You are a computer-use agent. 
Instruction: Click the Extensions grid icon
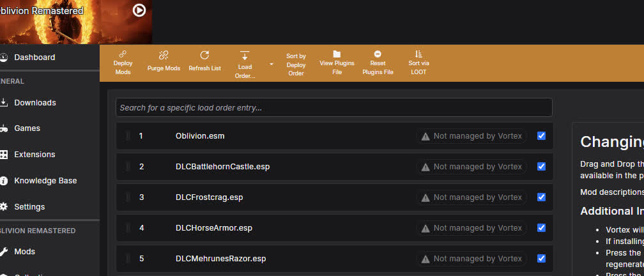(4, 155)
